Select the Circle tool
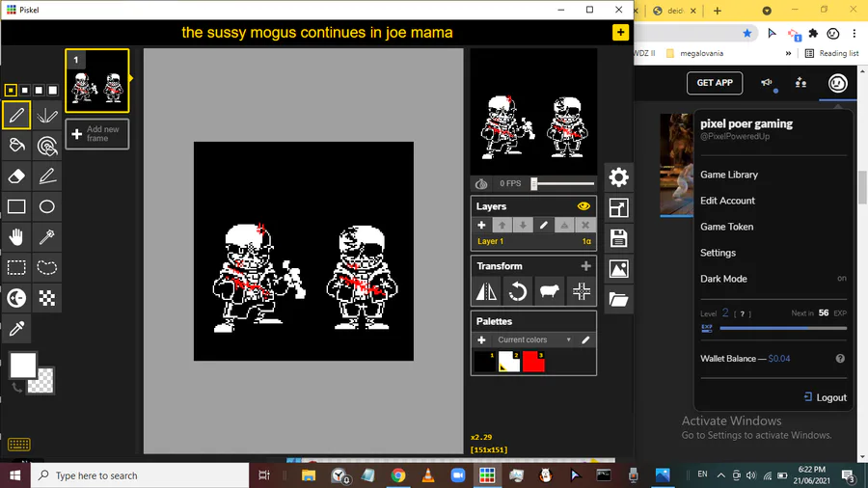 [47, 206]
